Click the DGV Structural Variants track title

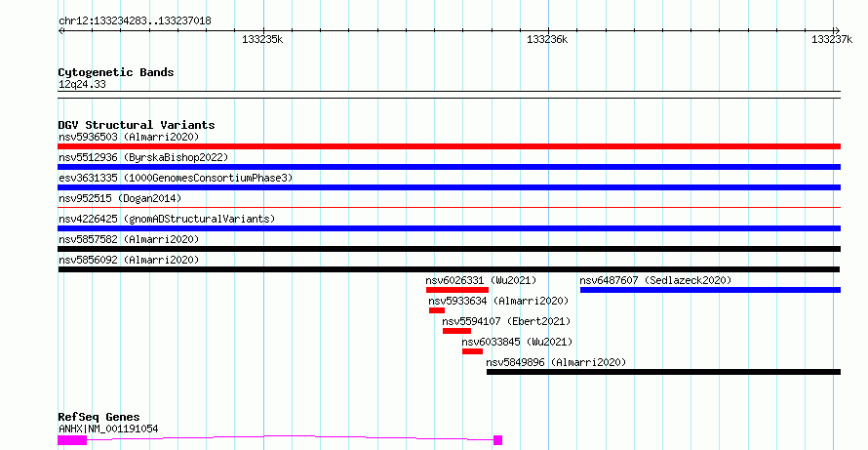coord(137,125)
